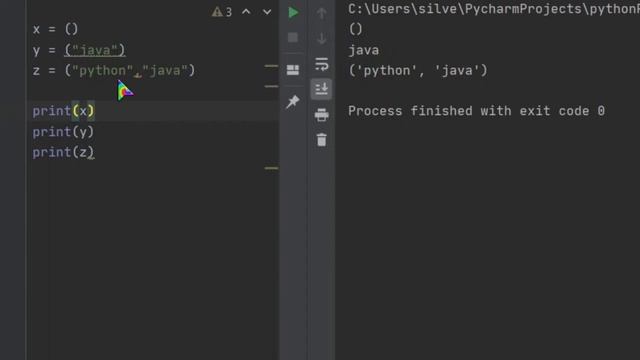Image resolution: width=640 pixels, height=360 pixels.
Task: Click warning stripe marker beside line y
Action: 271,66
